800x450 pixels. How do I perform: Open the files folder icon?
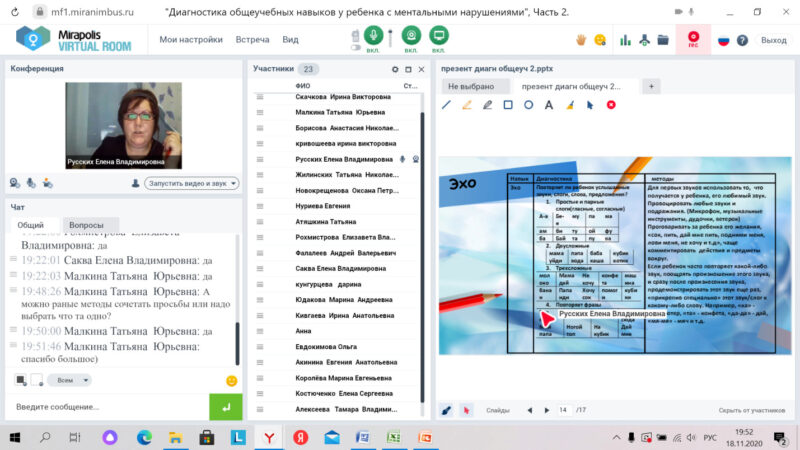pos(663,40)
